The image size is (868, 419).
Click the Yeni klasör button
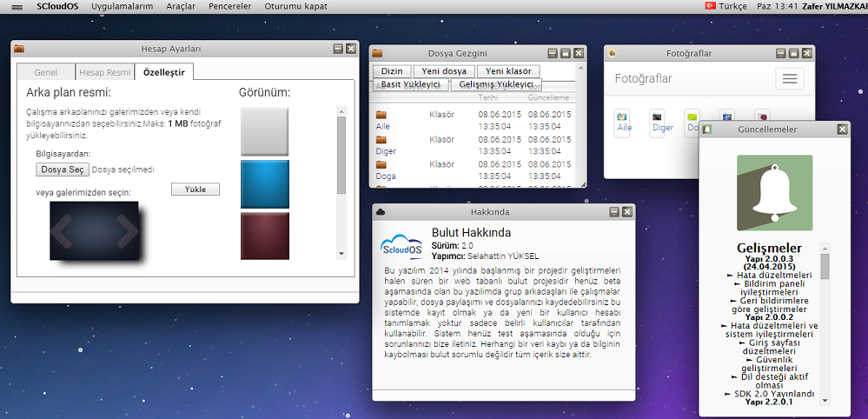509,71
